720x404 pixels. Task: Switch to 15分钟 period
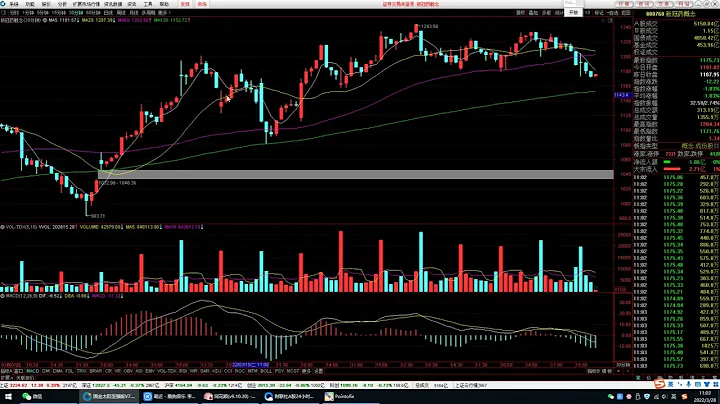58,13
